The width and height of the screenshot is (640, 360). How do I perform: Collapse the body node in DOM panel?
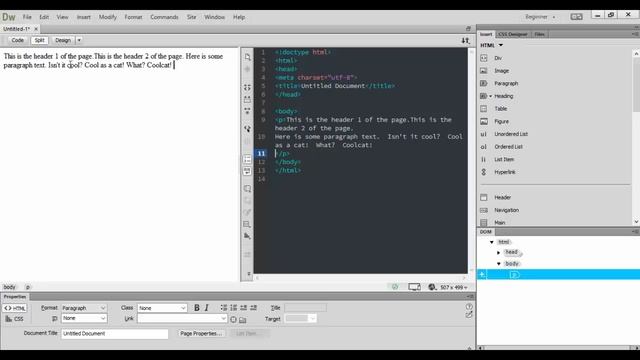tap(499, 264)
